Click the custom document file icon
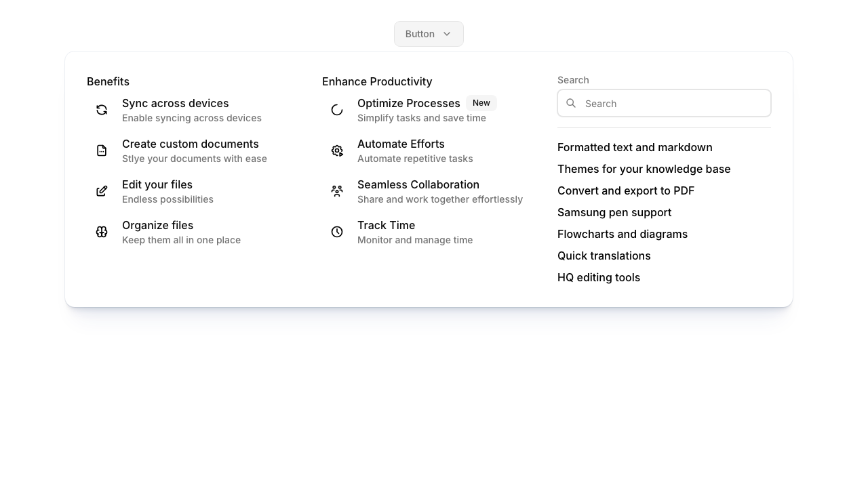868x488 pixels. click(x=102, y=150)
